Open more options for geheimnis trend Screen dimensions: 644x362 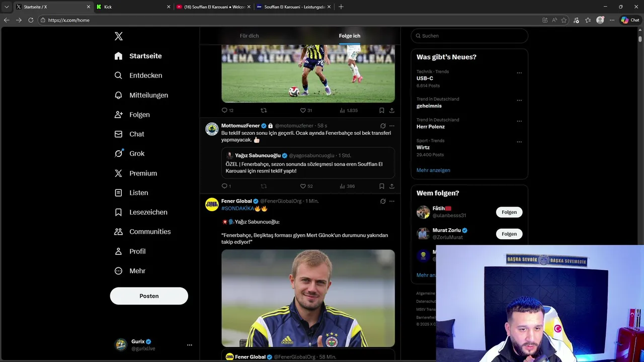pyautogui.click(x=519, y=101)
